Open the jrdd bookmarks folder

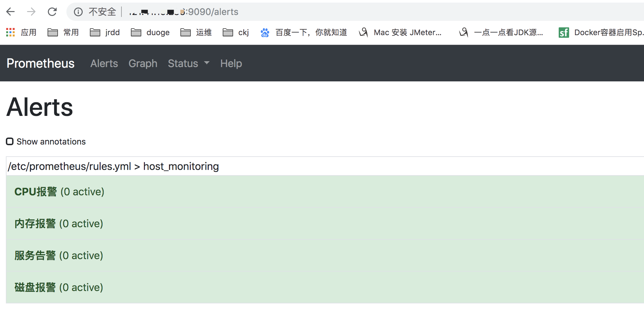coord(105,32)
